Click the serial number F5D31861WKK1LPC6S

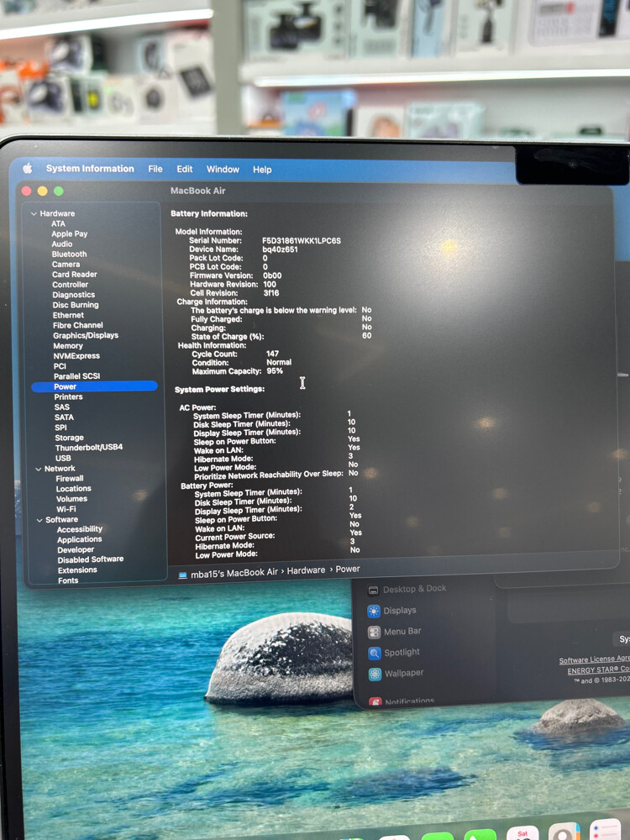point(301,240)
